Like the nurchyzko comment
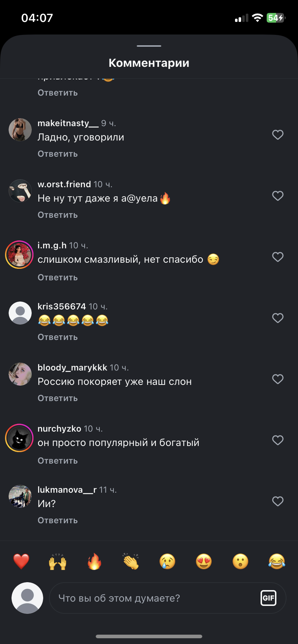The image size is (298, 644). (x=278, y=440)
